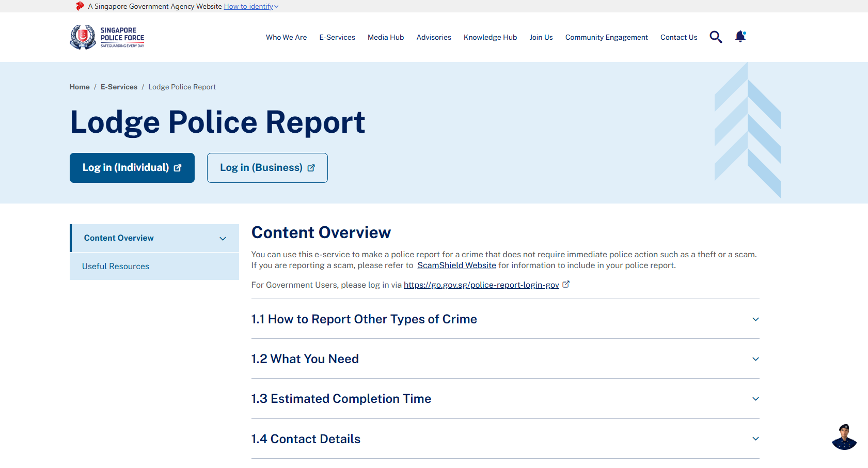The image size is (868, 468).
Task: Click the Log in (Individual) button
Action: point(132,167)
